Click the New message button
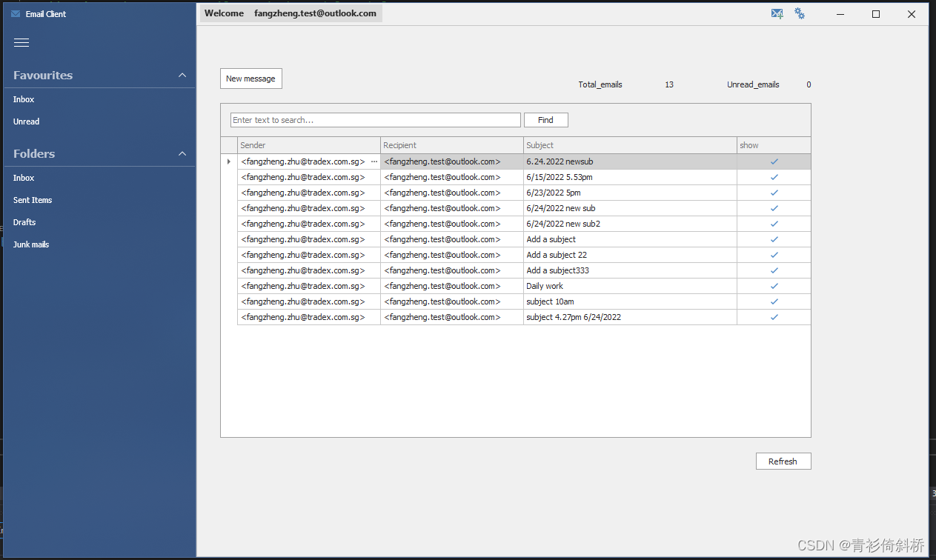Viewport: 936px width, 560px height. point(250,78)
